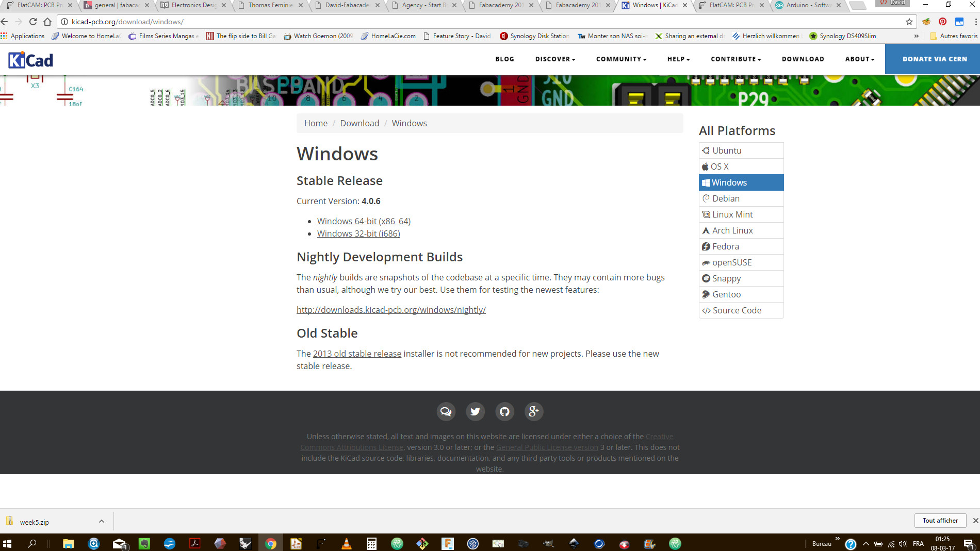Select Snappy in All Platforms list

[741, 278]
